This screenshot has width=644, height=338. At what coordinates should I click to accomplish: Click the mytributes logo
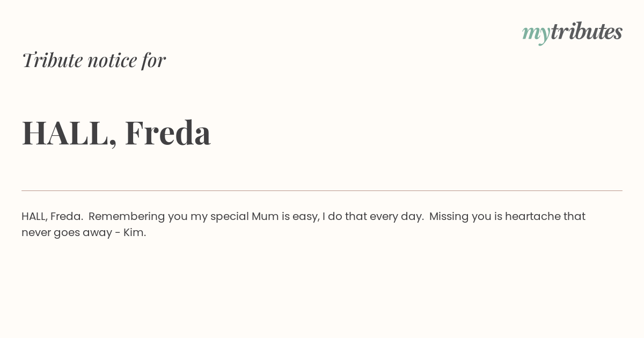(572, 32)
